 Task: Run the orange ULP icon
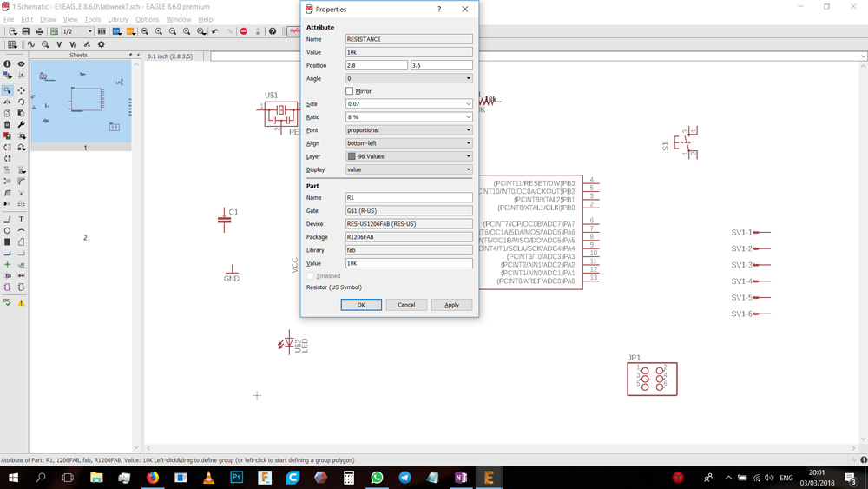click(x=131, y=31)
